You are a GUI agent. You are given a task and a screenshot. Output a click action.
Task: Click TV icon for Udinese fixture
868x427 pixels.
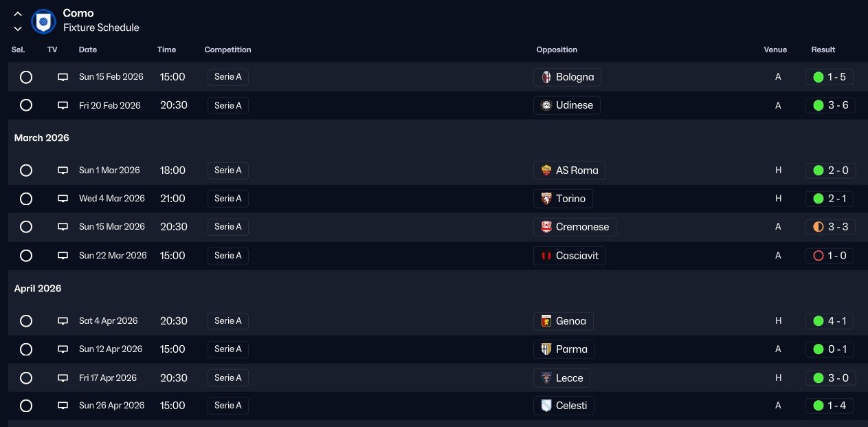point(63,106)
